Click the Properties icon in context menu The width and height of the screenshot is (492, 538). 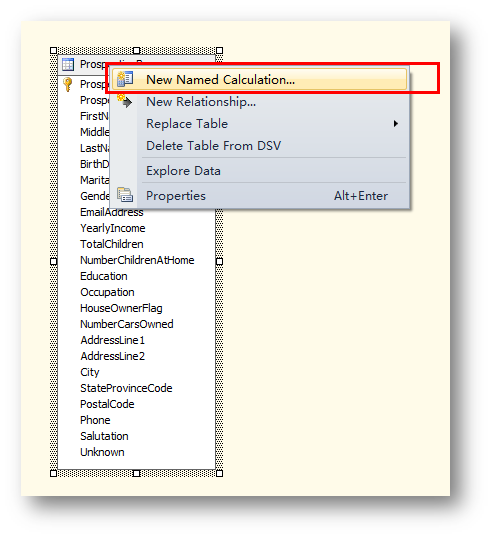coord(125,195)
